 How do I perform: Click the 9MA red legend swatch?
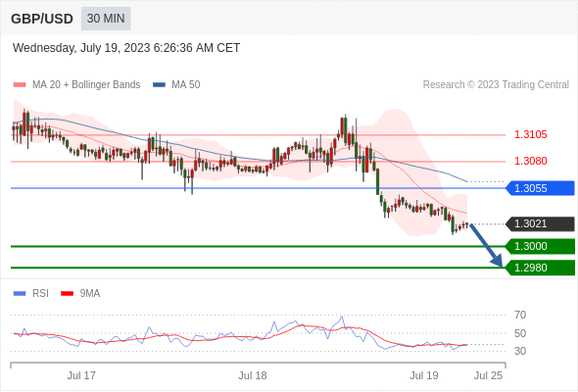click(67, 294)
